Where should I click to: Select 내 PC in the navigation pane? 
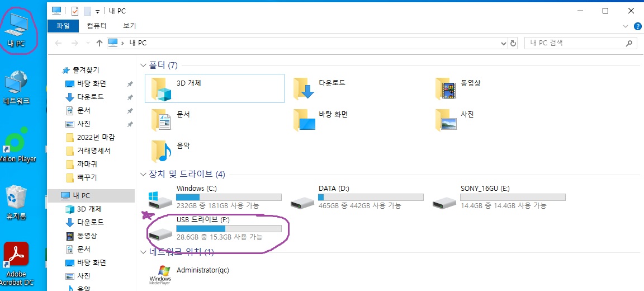click(x=91, y=196)
